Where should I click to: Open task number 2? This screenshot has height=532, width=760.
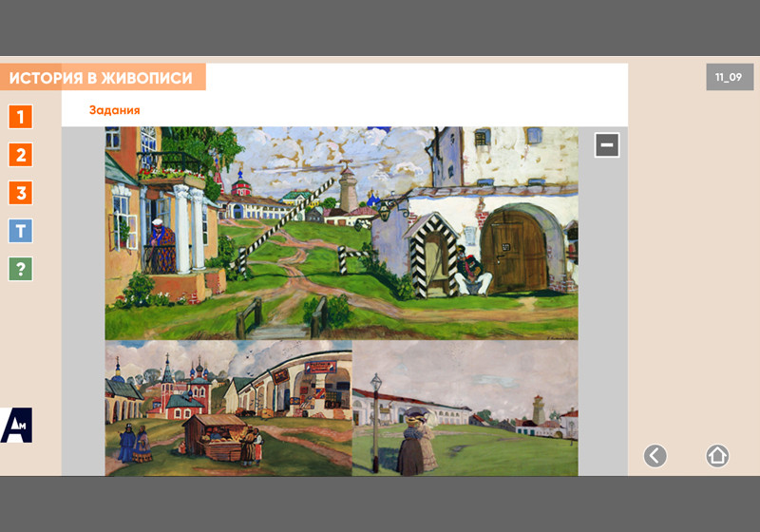[x=21, y=155]
